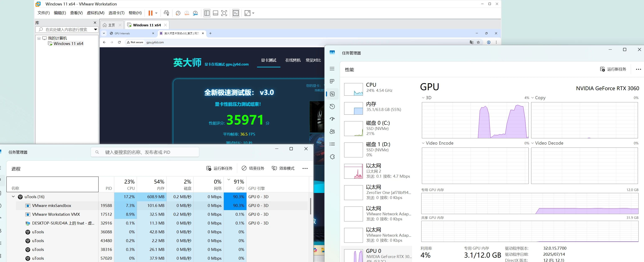Open Video Decode graph dropdown
This screenshot has height=262, width=644.
(x=532, y=143)
